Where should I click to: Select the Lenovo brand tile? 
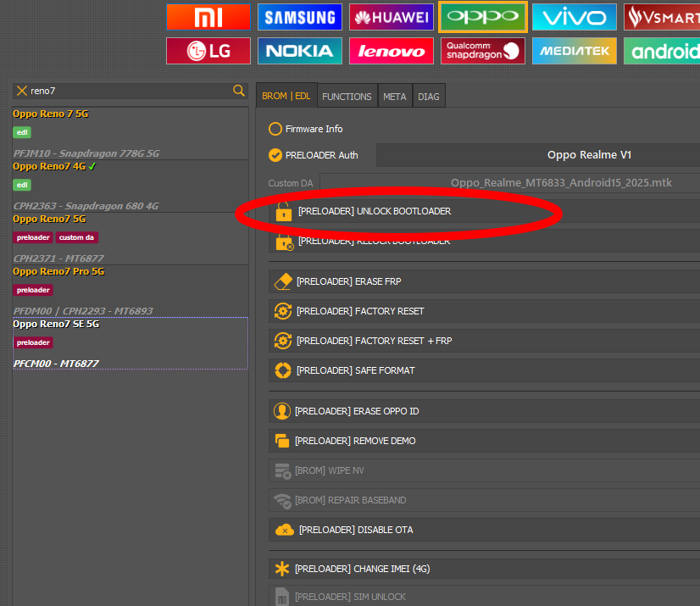[391, 51]
